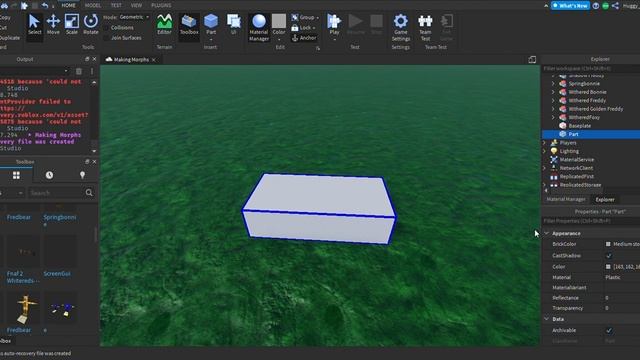Switch to the Material Manager panel tab
Screen dimensions: 640x360
point(566,199)
